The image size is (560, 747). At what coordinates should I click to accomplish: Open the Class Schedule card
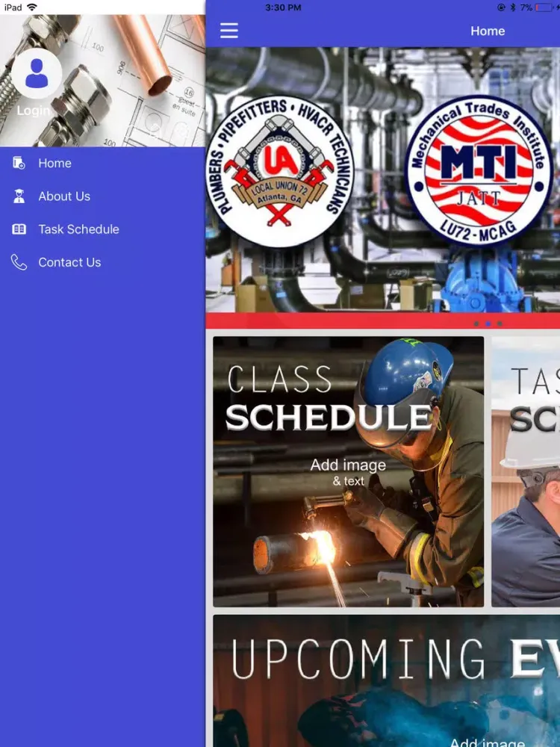click(x=349, y=471)
